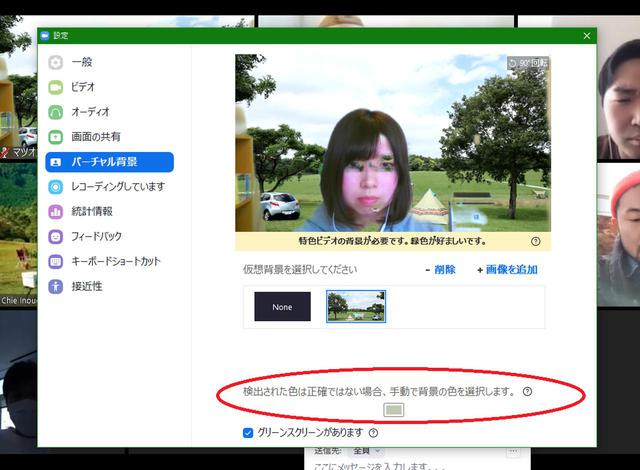Image resolution: width=640 pixels, height=470 pixels.
Task: Click the virtual background video preview
Action: pos(393,143)
